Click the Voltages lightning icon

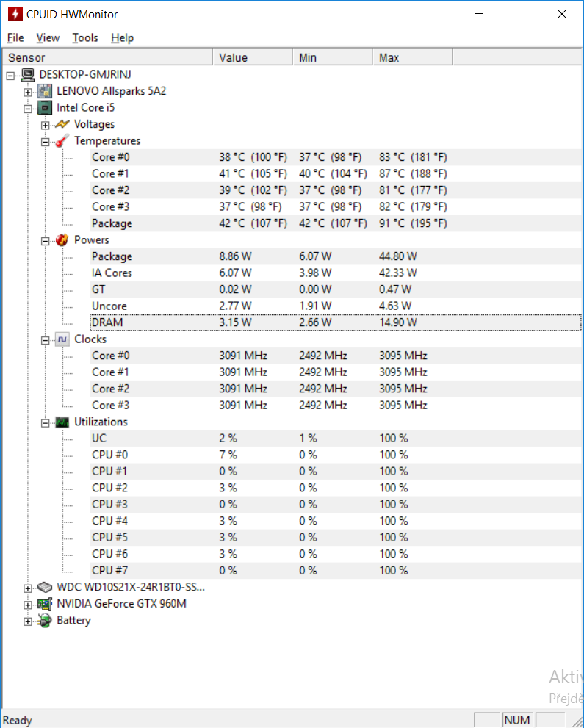point(62,125)
